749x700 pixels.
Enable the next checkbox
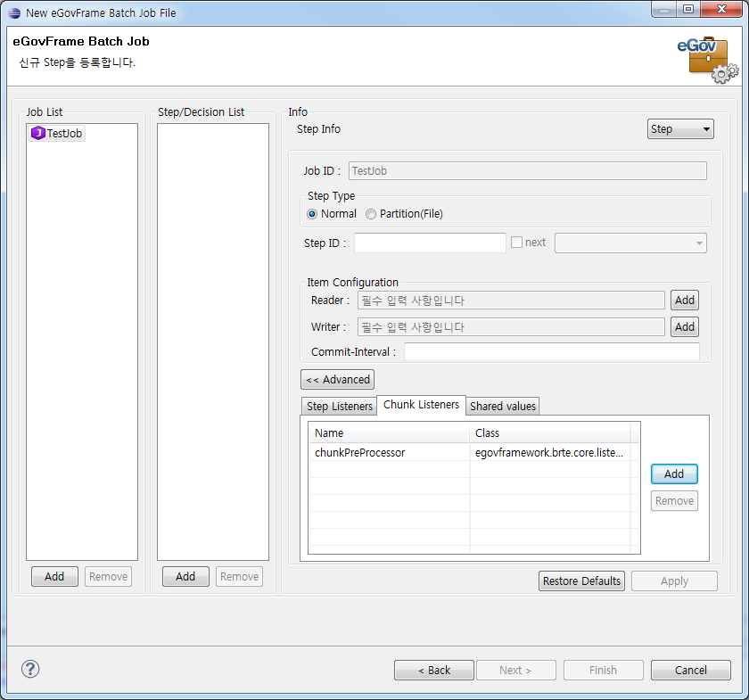[x=516, y=243]
